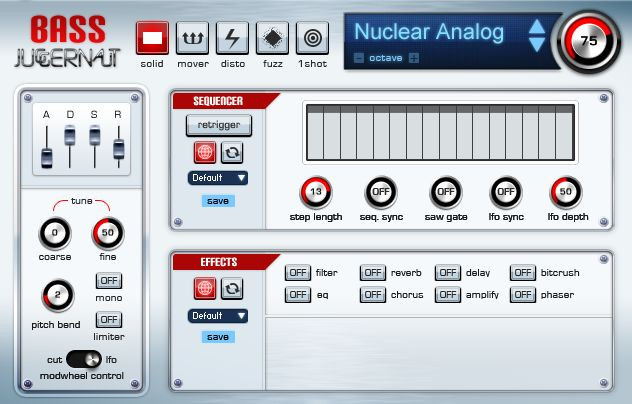Screen dimensions: 632x404
Task: Click the sequencer red globe icon
Action: [x=205, y=152]
